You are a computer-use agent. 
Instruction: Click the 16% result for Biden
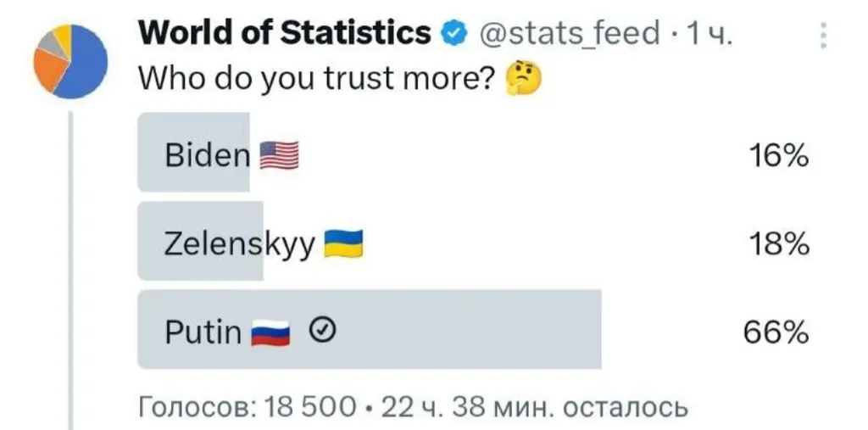pyautogui.click(x=780, y=156)
